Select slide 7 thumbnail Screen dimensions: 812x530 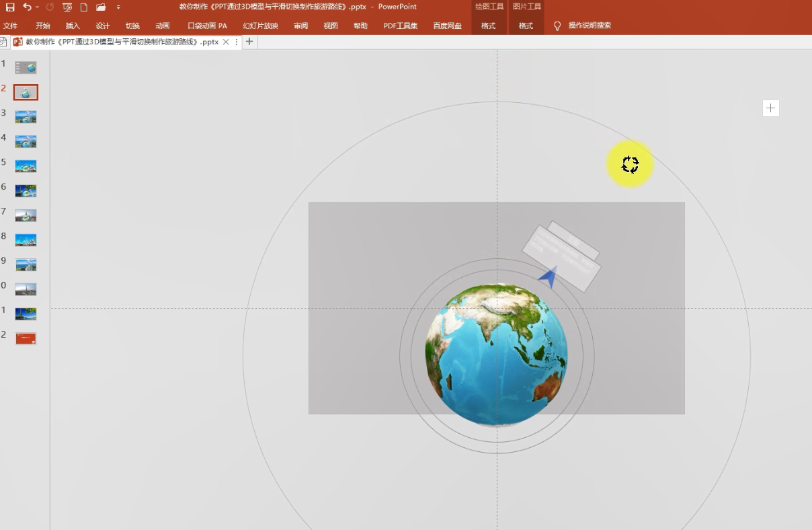point(26,215)
